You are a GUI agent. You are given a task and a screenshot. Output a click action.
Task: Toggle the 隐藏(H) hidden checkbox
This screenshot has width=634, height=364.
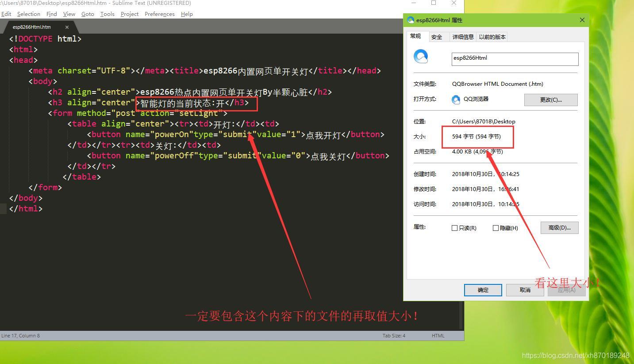point(496,228)
